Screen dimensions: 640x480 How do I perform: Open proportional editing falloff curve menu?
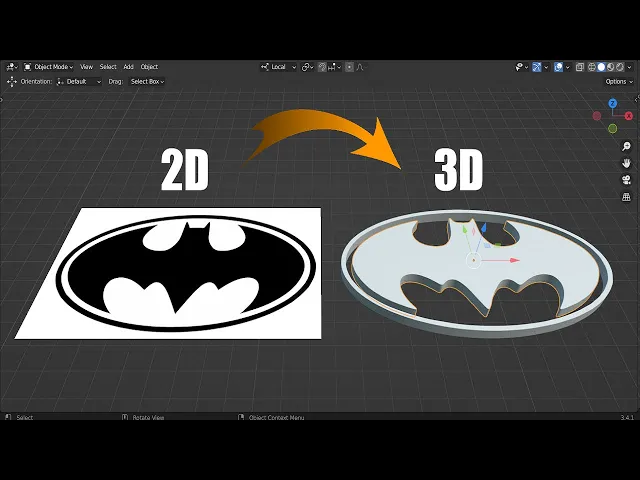click(x=360, y=67)
